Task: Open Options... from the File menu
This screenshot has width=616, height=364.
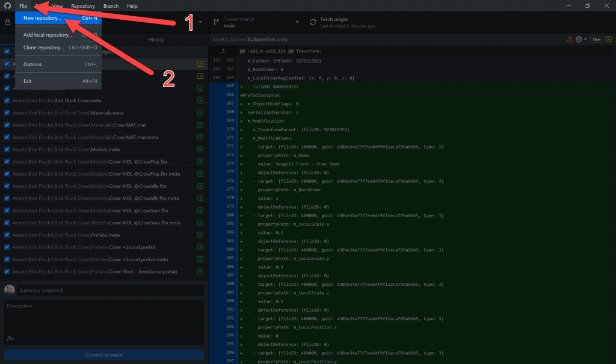Action: pyautogui.click(x=58, y=64)
